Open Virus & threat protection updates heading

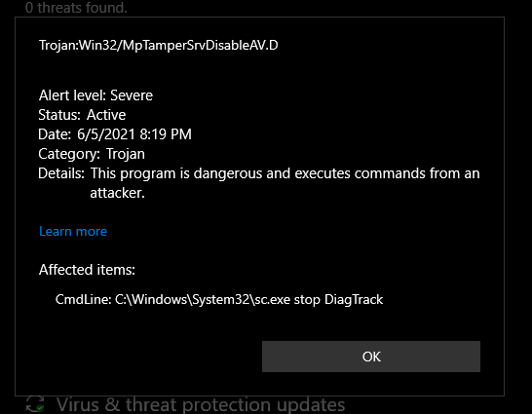(201, 404)
